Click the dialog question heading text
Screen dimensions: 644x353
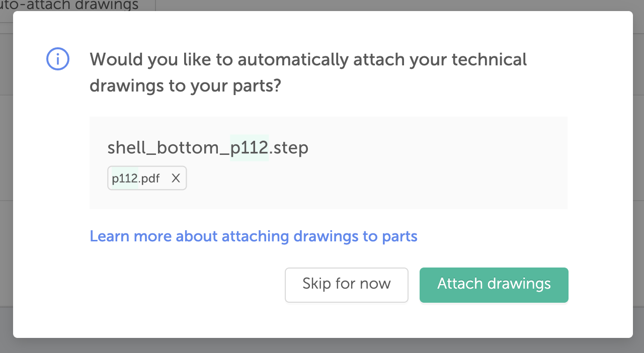308,72
